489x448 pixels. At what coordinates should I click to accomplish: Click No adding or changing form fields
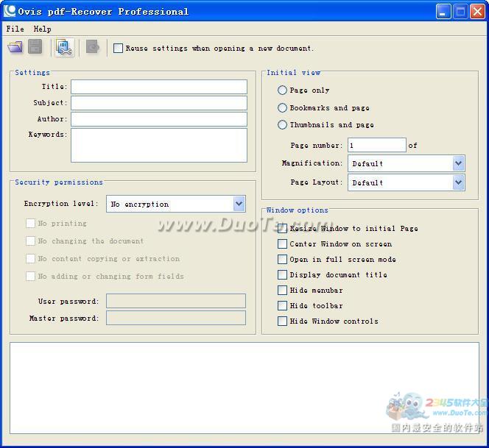[30, 277]
